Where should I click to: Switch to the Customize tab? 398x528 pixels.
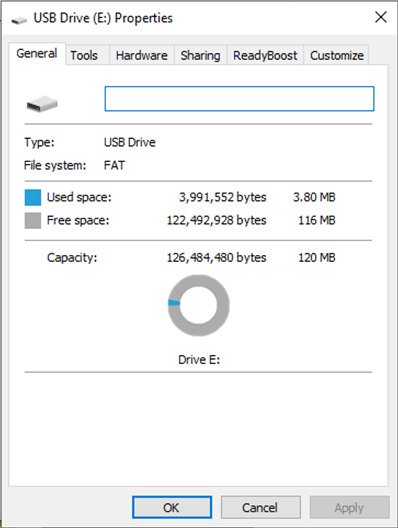tap(337, 55)
